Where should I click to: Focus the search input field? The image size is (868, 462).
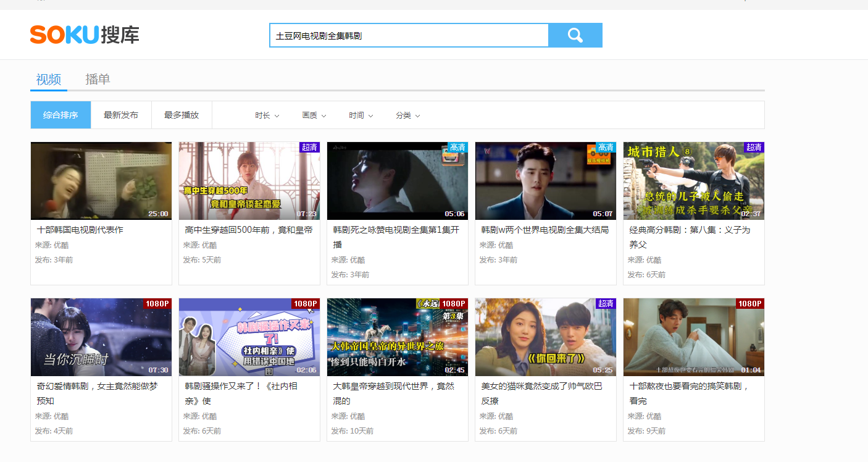(409, 35)
